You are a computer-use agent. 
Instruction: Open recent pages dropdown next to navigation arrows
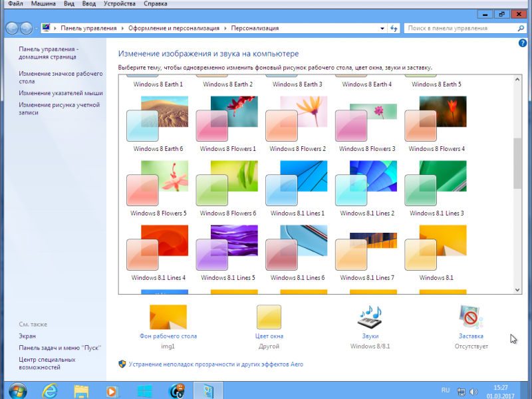pyautogui.click(x=37, y=29)
